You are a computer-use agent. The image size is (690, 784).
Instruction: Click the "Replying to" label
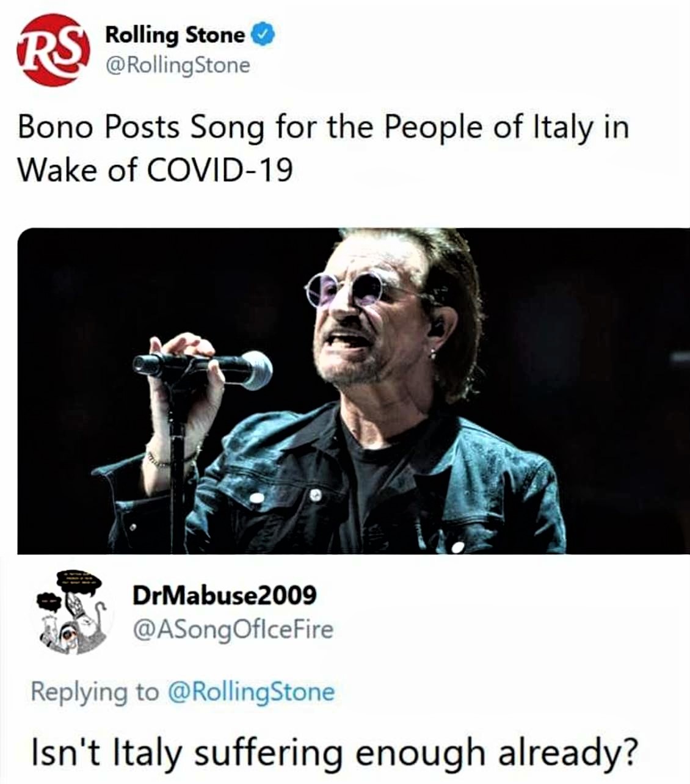pyautogui.click(x=94, y=692)
